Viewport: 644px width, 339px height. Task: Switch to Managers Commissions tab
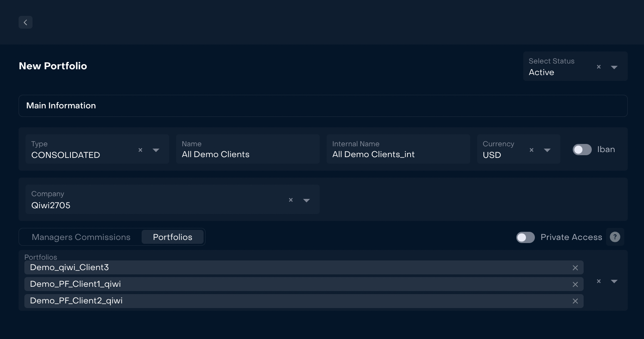tap(81, 237)
